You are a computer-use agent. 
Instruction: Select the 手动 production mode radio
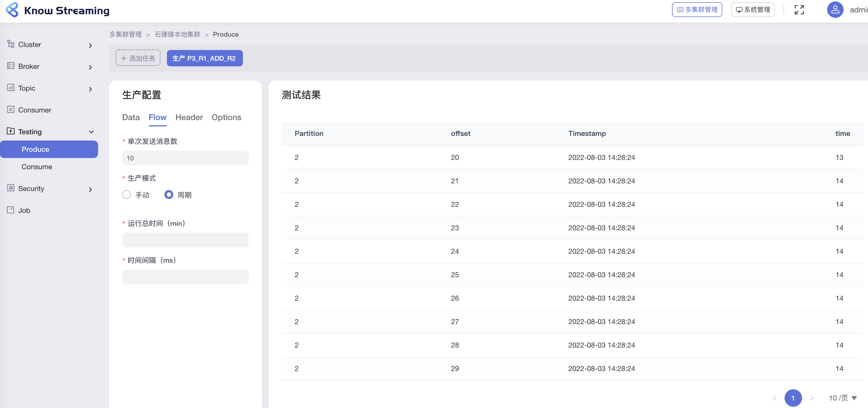point(127,195)
